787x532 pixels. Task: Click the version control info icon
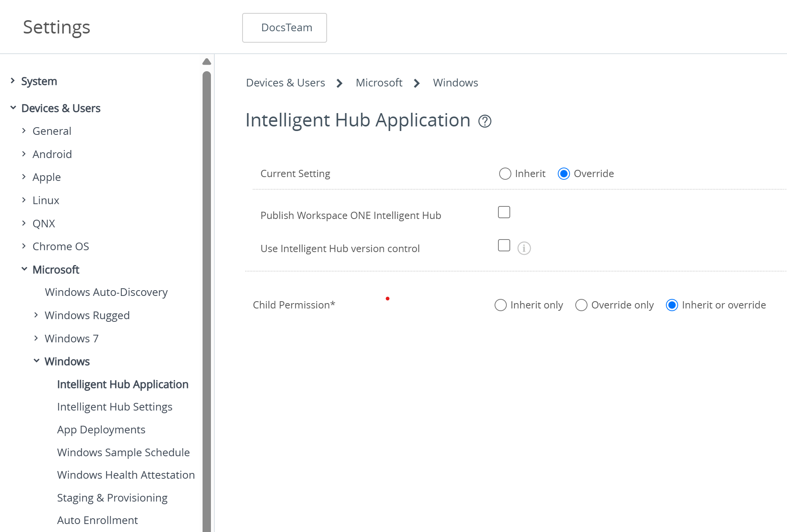524,248
